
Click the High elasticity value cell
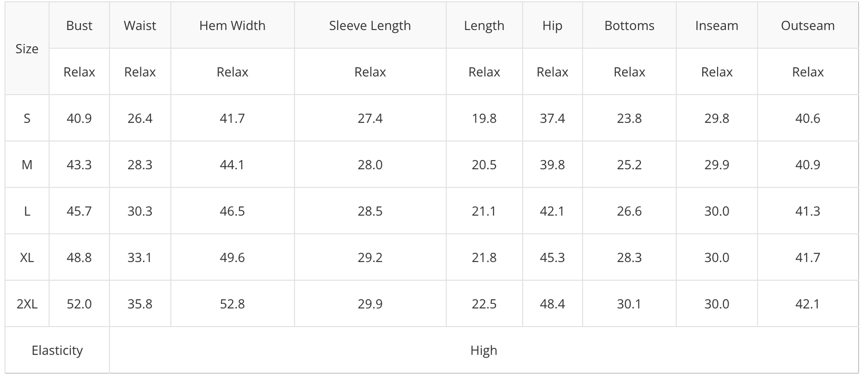pos(484,350)
